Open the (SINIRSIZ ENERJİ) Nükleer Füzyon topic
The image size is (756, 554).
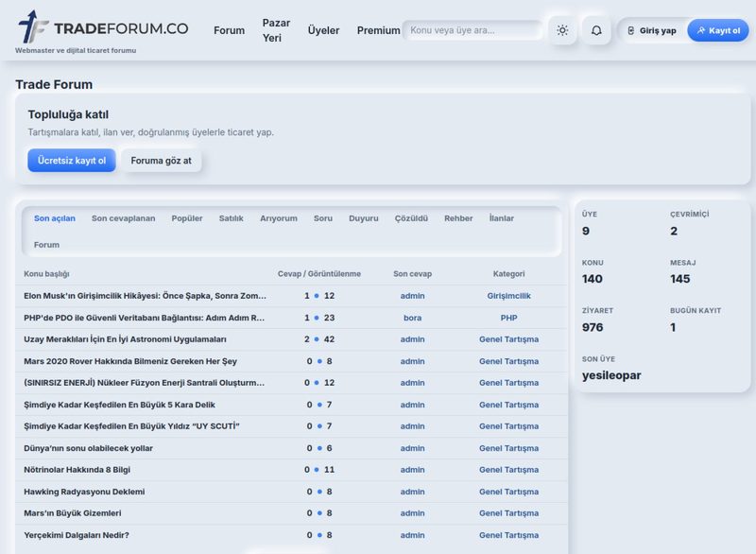tap(145, 383)
